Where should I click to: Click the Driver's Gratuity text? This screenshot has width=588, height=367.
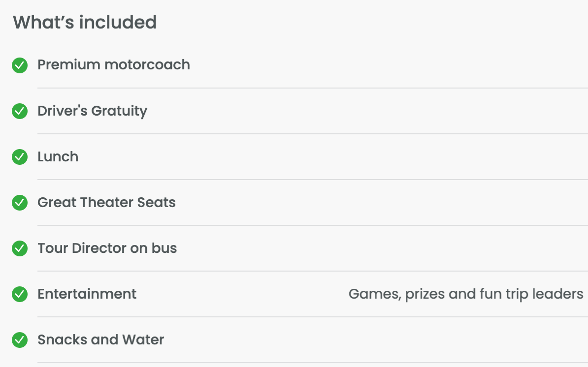[x=92, y=111]
